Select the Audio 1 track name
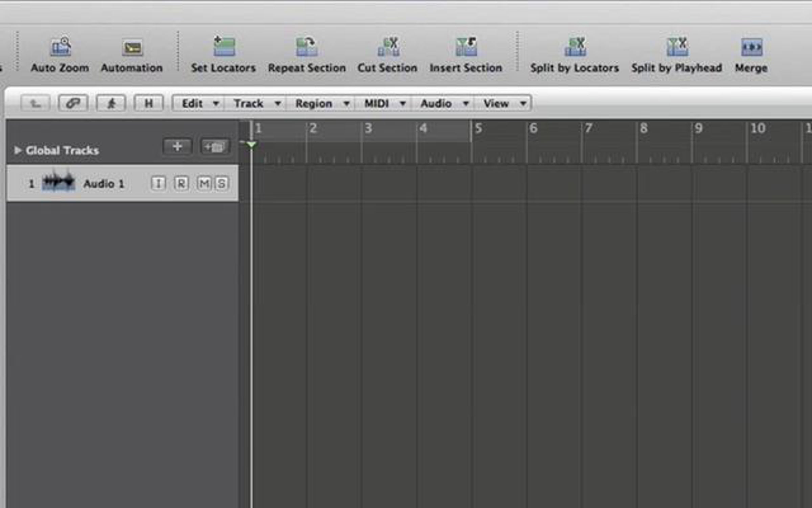Screen dimensions: 812x508 tap(104, 184)
